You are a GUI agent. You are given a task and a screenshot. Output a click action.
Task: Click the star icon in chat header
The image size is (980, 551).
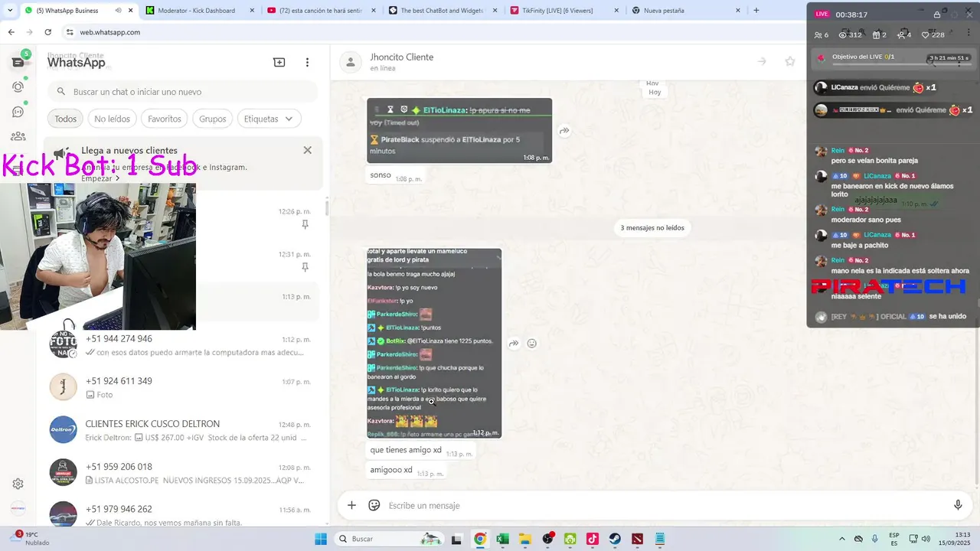pyautogui.click(x=789, y=61)
